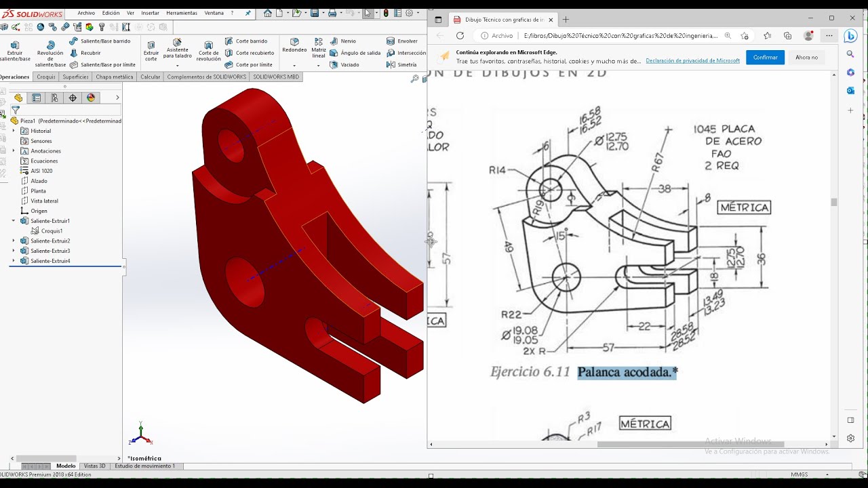868x488 pixels.
Task: Select Envolver tool
Action: point(402,41)
